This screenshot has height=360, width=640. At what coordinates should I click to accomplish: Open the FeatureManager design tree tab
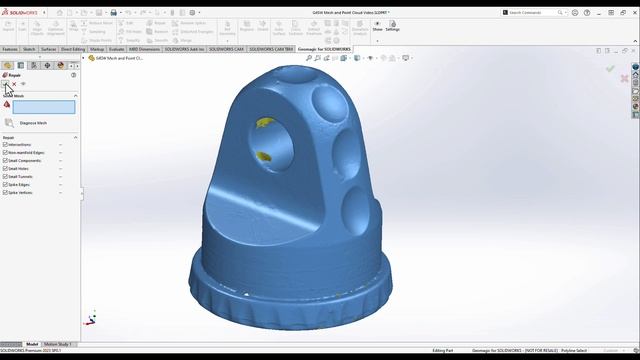[x=7, y=65]
